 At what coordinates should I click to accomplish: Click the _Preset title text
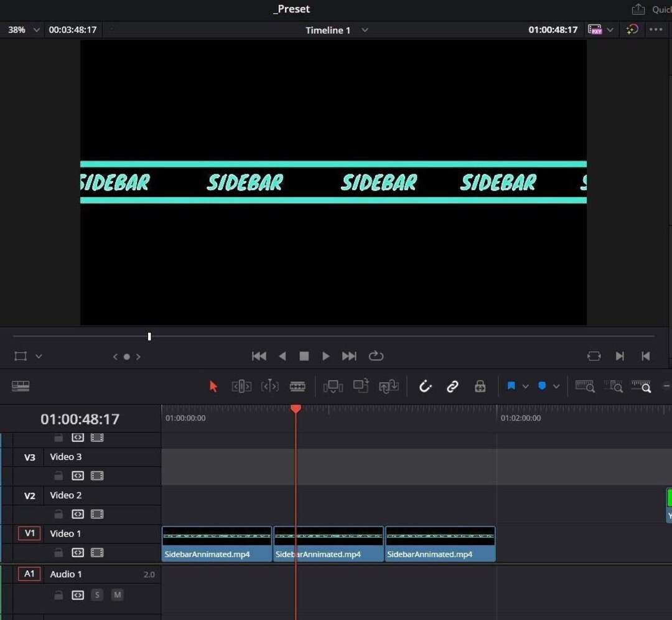pos(291,9)
